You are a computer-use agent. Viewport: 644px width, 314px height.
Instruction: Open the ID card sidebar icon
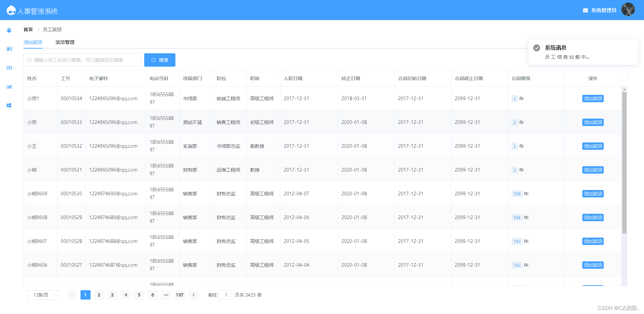click(x=9, y=49)
